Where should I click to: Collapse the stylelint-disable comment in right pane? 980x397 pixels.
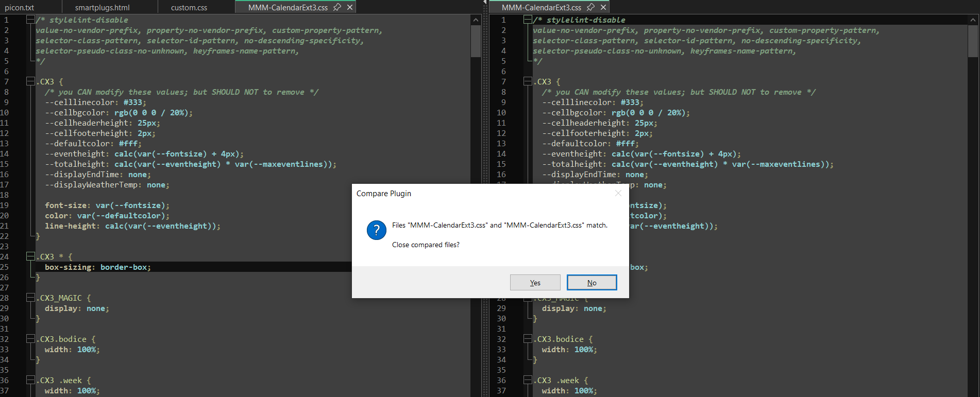point(528,20)
